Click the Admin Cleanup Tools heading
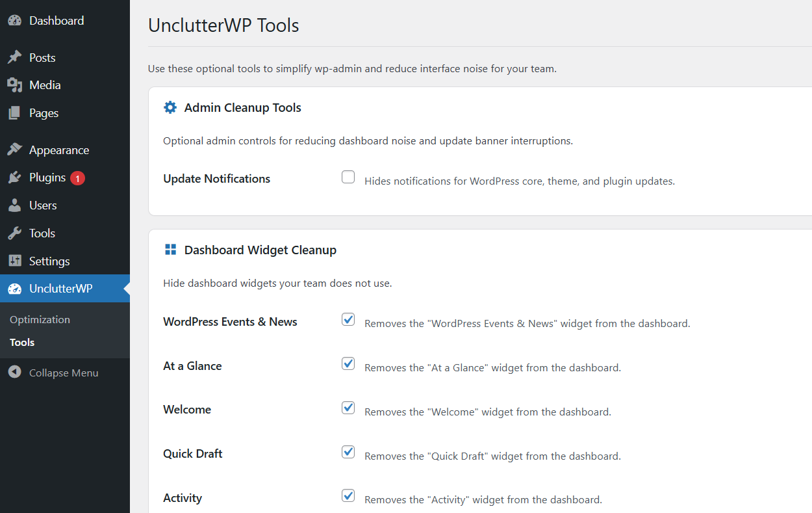The width and height of the screenshot is (812, 513). 243,108
